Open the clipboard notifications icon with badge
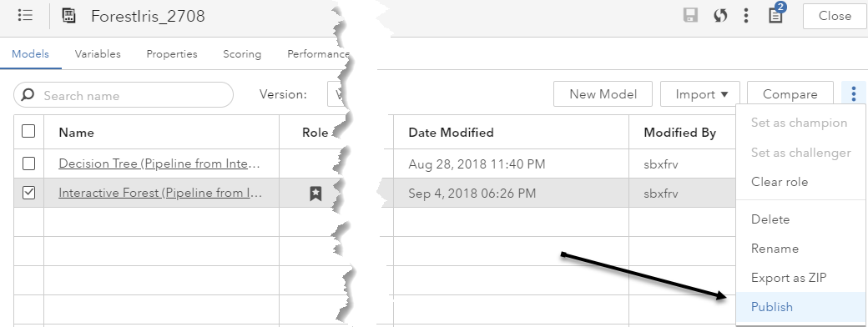Viewport: 868px width, 327px height. tap(776, 14)
